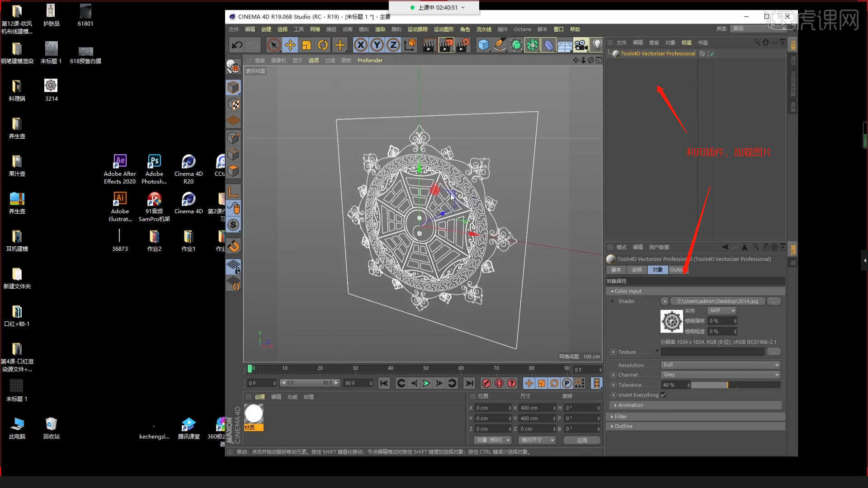868x488 pixels.
Task: Open the Array modeling objects icon
Action: [533, 45]
